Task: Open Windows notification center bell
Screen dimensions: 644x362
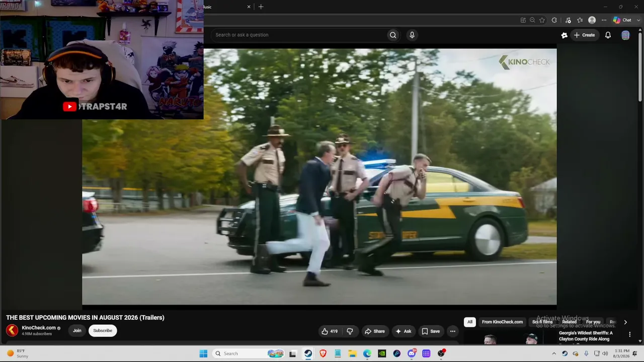Action: (635, 353)
